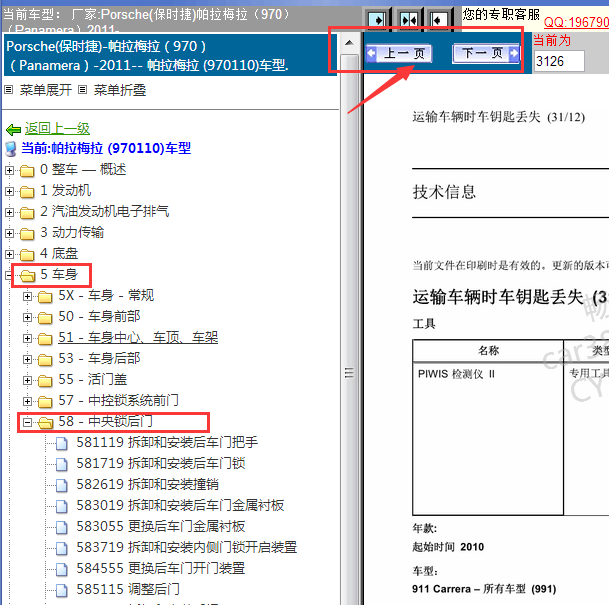Click the current page number field showing 3126
The image size is (609, 605).
pyautogui.click(x=559, y=61)
